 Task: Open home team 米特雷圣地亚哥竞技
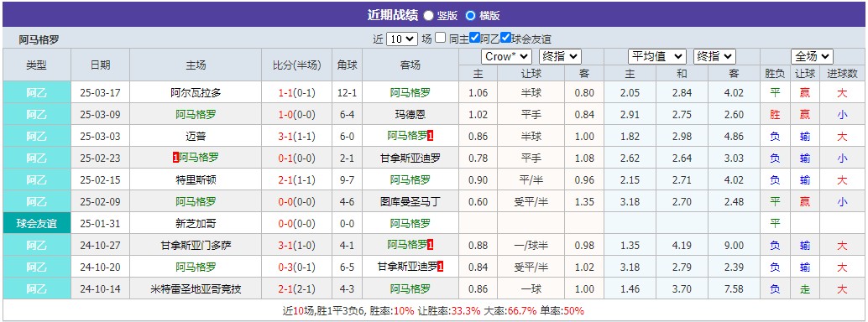click(196, 288)
